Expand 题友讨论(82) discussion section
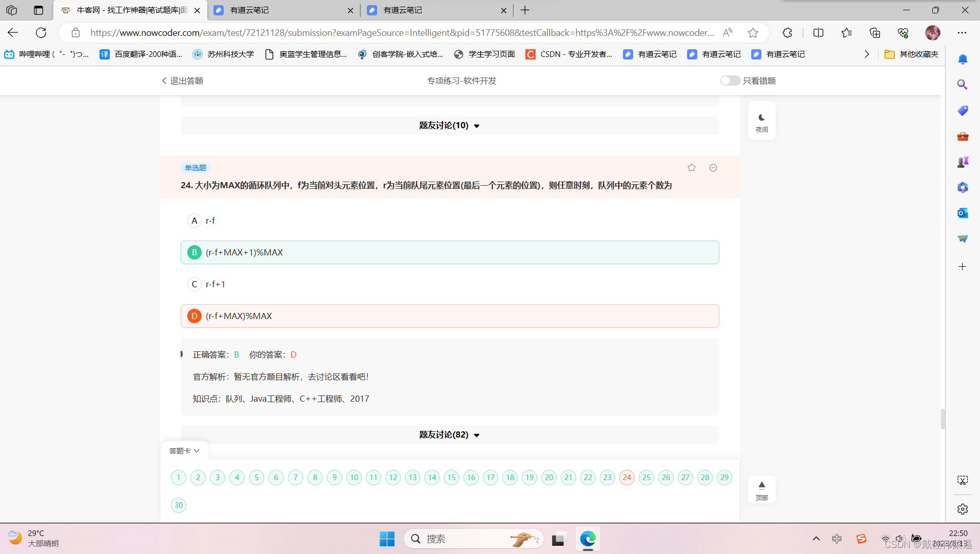 449,434
